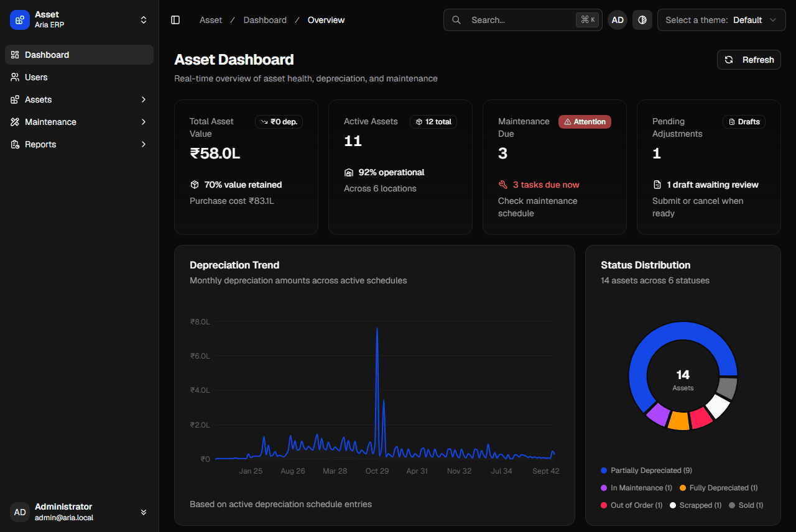
Task: Click the Fully Depreciated orange legend dot
Action: (683, 488)
